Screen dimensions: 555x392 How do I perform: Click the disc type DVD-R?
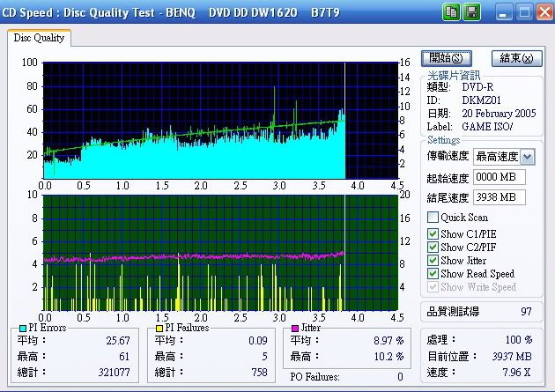coord(477,87)
